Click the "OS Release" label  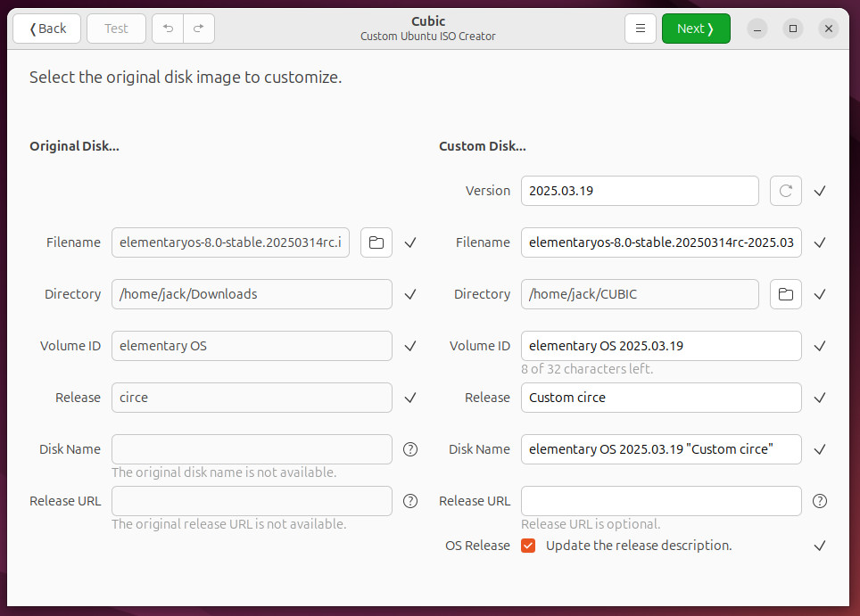coord(477,546)
